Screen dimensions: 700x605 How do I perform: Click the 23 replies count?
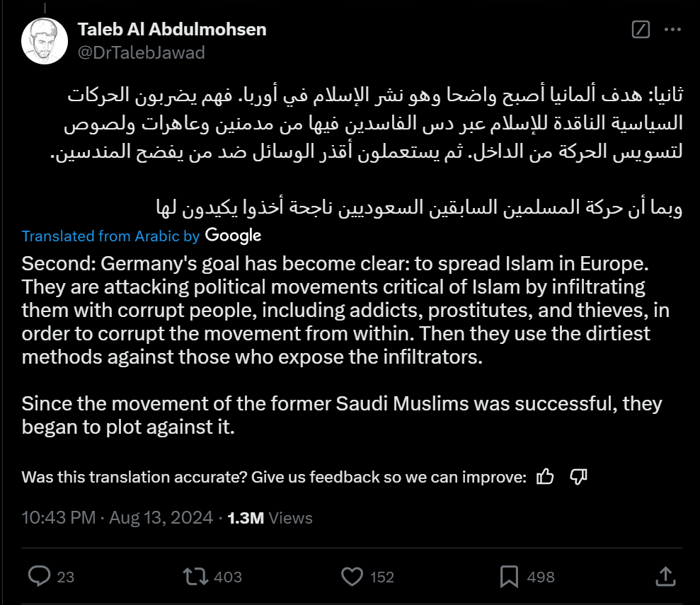tap(65, 577)
